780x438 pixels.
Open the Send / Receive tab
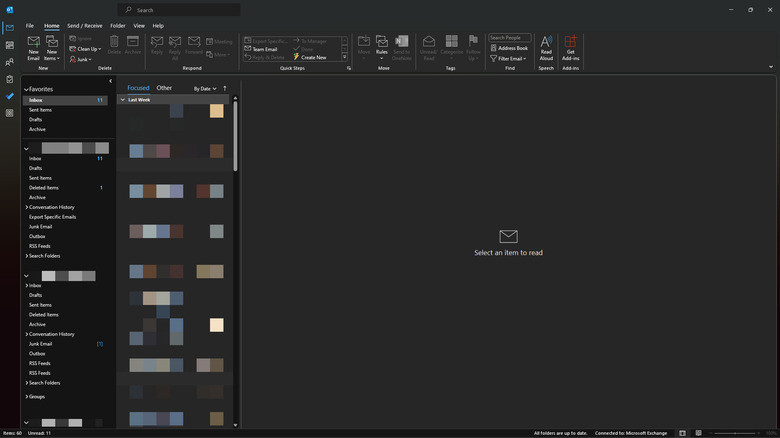pyautogui.click(x=86, y=25)
